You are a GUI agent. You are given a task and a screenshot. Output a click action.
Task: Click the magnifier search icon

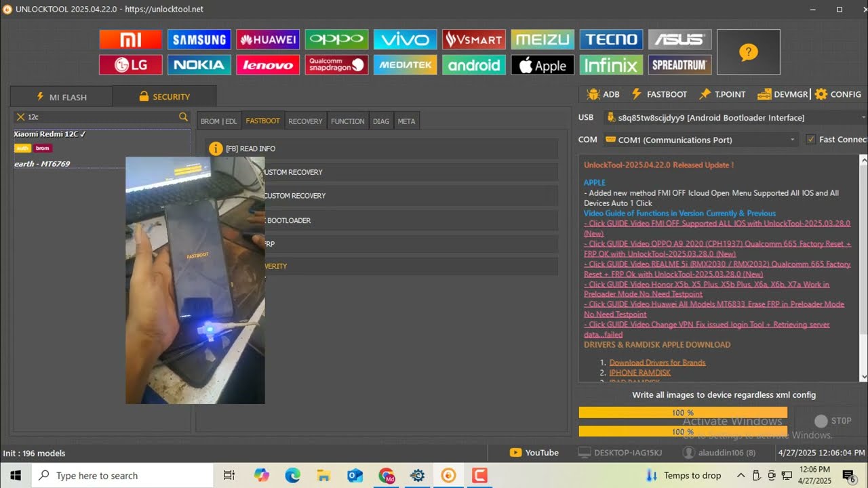coord(183,117)
